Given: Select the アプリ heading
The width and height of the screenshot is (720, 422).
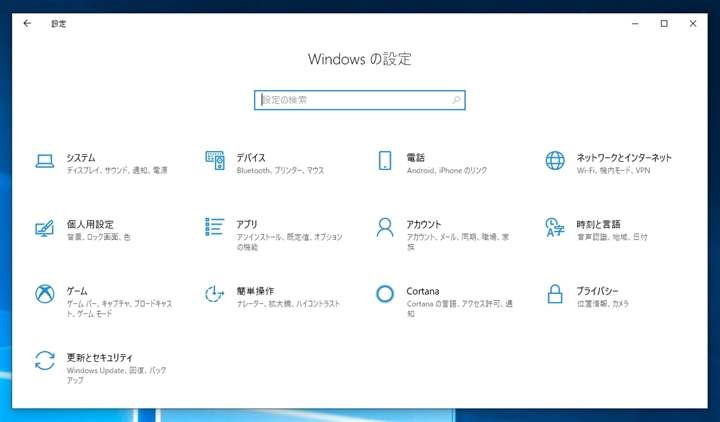Looking at the screenshot, I should pos(247,225).
